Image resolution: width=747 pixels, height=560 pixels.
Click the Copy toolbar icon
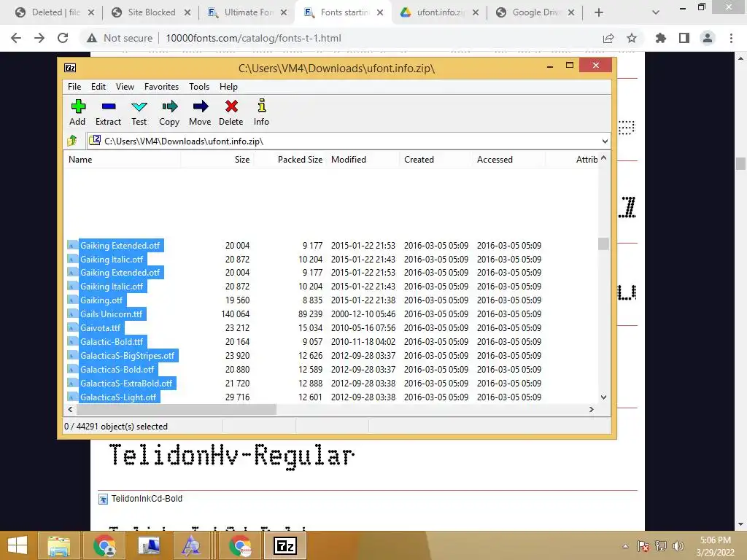[169, 106]
